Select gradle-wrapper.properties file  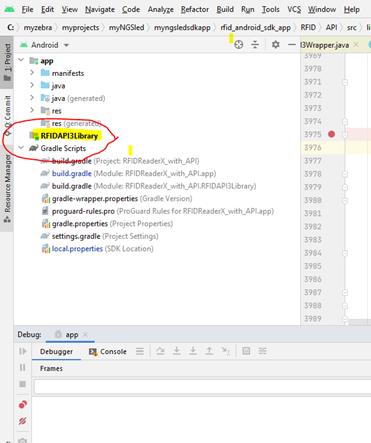[116, 199]
